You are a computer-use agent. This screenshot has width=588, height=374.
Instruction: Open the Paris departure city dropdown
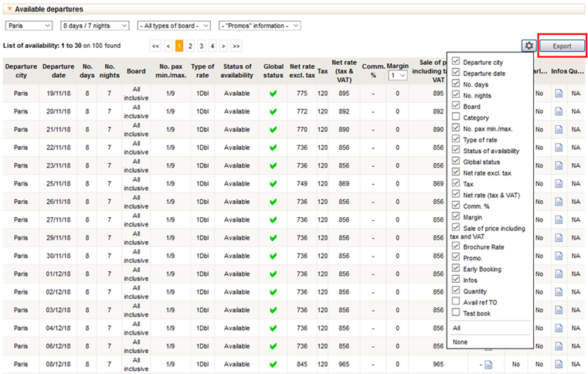(23, 25)
